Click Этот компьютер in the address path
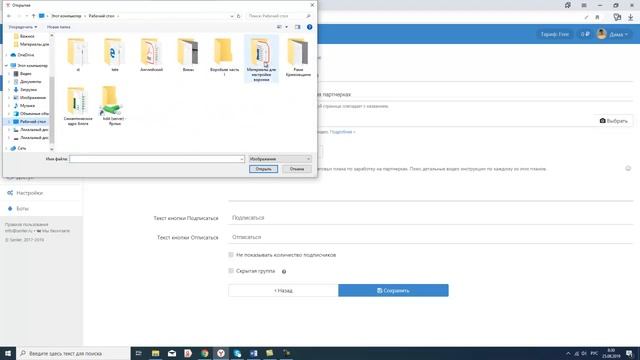The height and width of the screenshot is (360, 640). (x=66, y=16)
